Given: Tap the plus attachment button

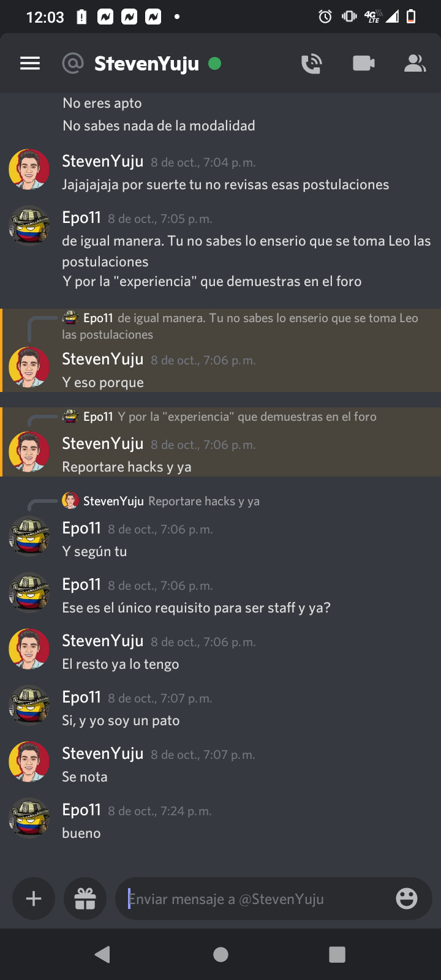Looking at the screenshot, I should pos(34,899).
